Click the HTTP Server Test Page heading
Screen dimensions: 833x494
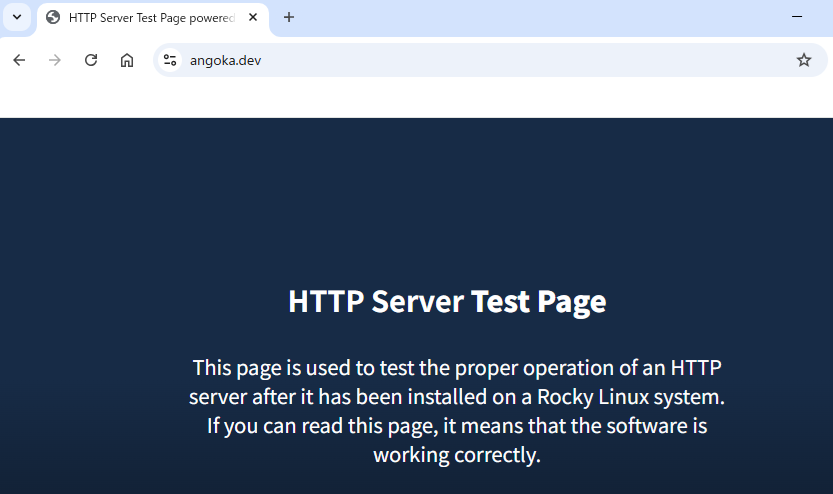pos(447,301)
